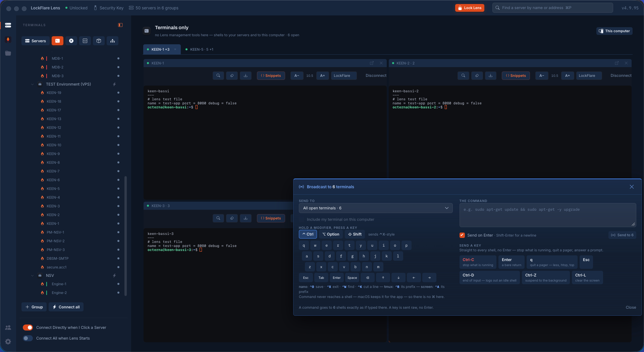Collapse the NSV server group
644x352 pixels.
coord(32,275)
